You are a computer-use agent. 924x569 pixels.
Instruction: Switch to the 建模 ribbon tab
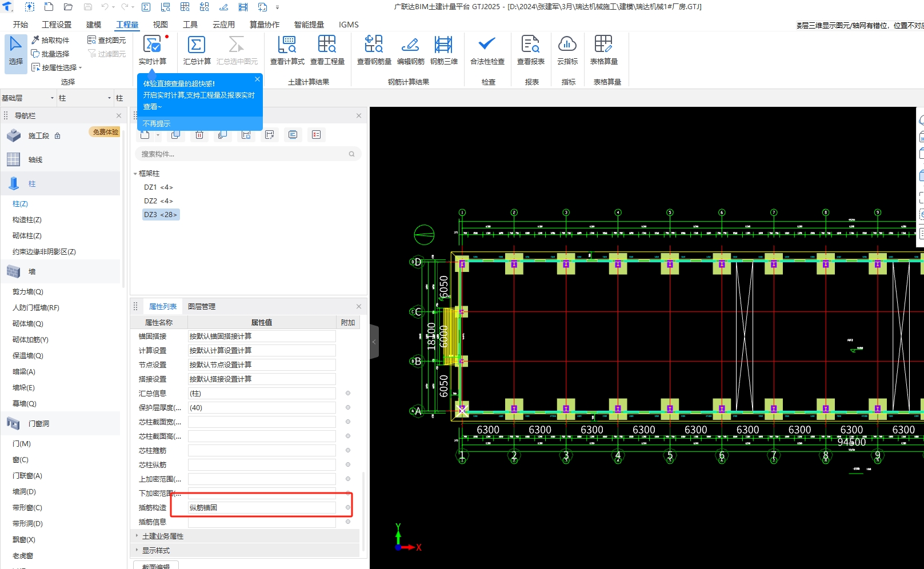coord(94,25)
